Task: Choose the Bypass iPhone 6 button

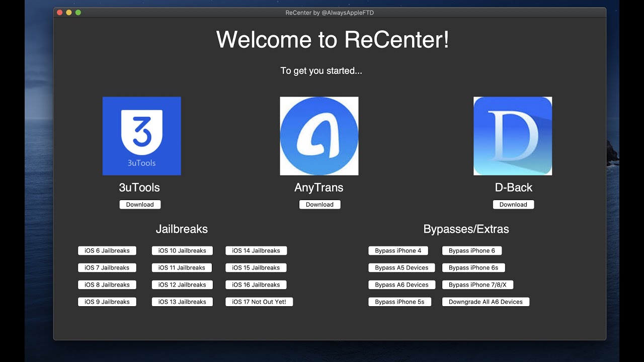Action: pyautogui.click(x=472, y=250)
